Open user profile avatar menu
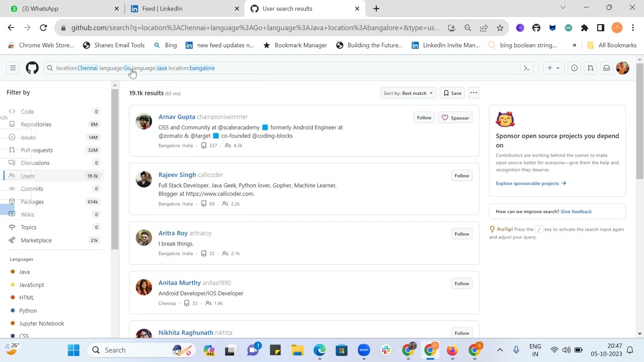 pos(623,68)
